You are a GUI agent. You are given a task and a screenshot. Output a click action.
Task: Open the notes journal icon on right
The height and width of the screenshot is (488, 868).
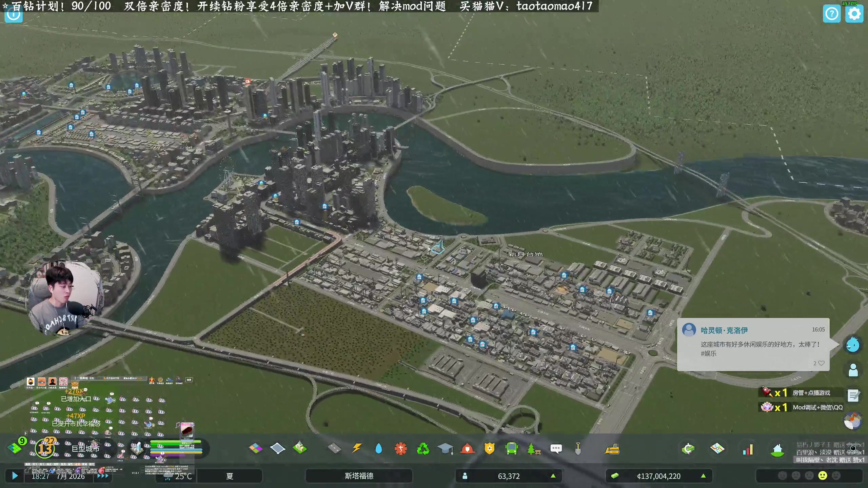(853, 395)
